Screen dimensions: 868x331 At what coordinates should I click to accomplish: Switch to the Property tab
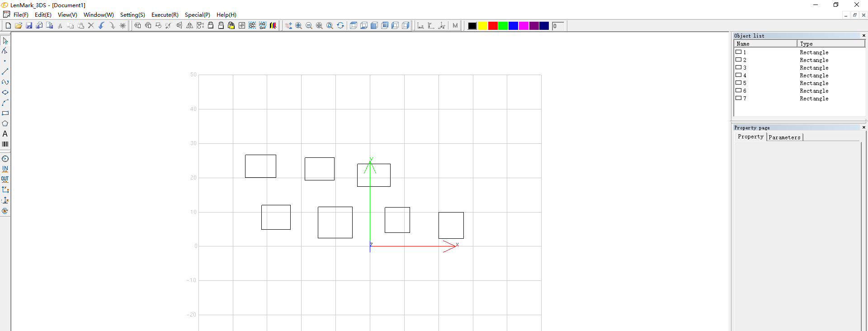[x=750, y=137]
